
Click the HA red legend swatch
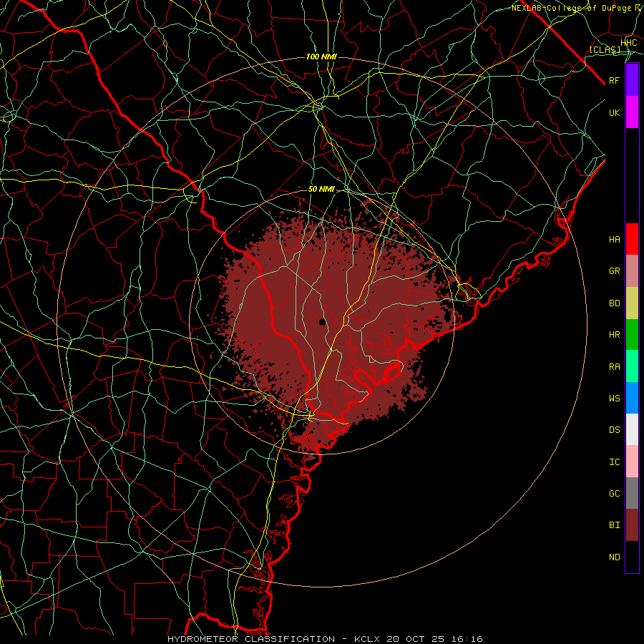[632, 239]
